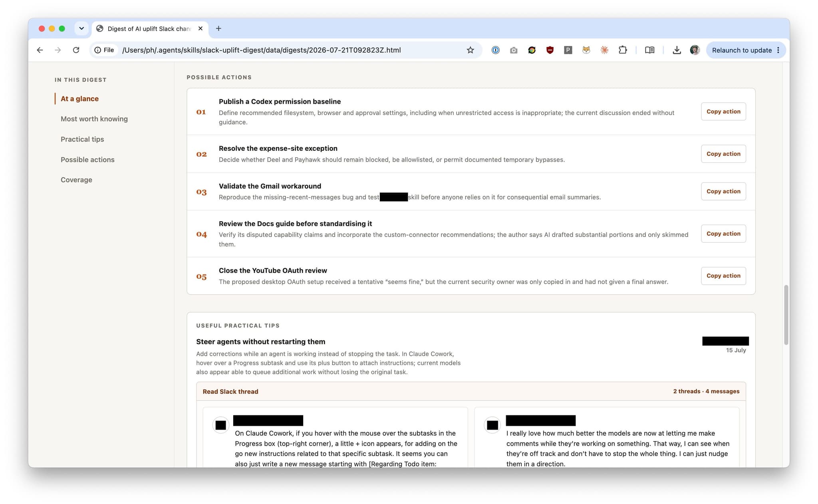Click Relaunch to update button
818x504 pixels.
pyautogui.click(x=742, y=50)
